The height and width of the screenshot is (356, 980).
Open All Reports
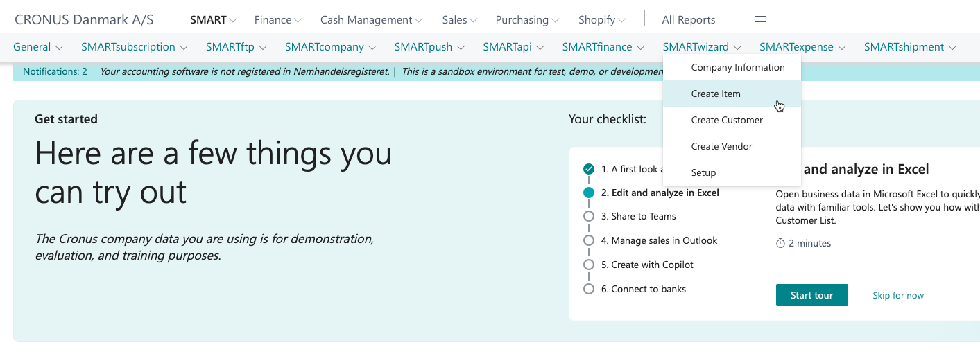(688, 20)
